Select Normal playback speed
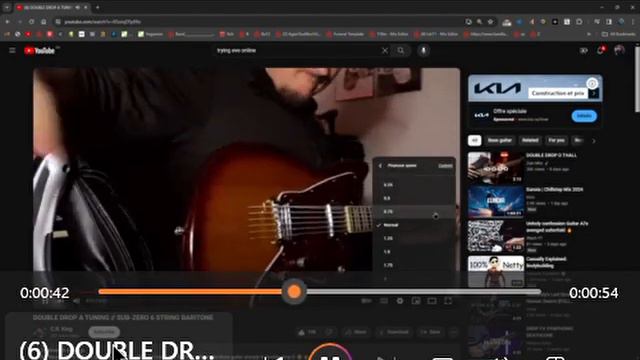 coord(414,225)
